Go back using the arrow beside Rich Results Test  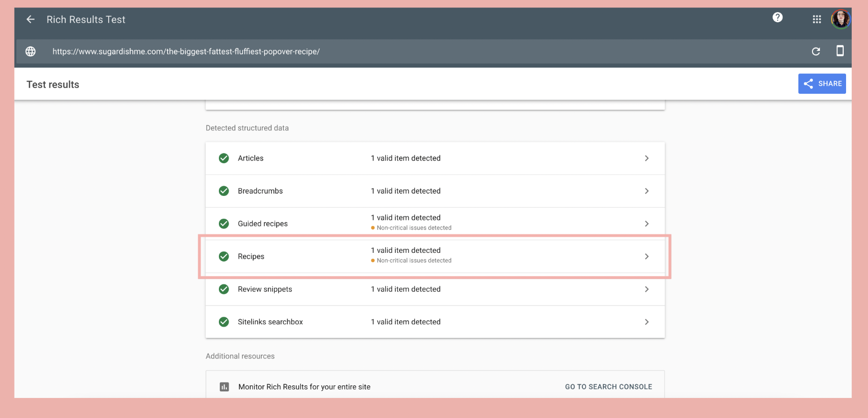coord(30,20)
